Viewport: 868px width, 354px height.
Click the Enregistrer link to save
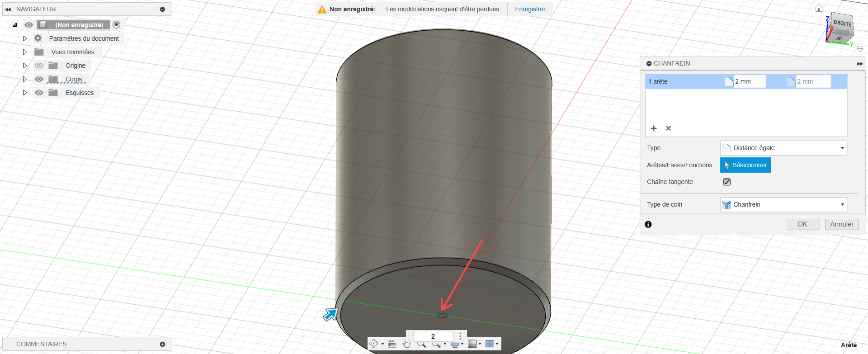pyautogui.click(x=530, y=9)
